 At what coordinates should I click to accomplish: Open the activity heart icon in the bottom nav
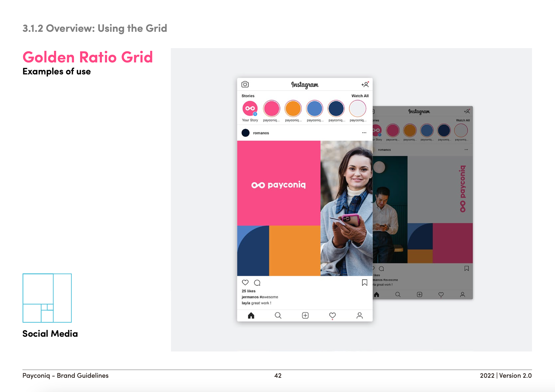[332, 315]
